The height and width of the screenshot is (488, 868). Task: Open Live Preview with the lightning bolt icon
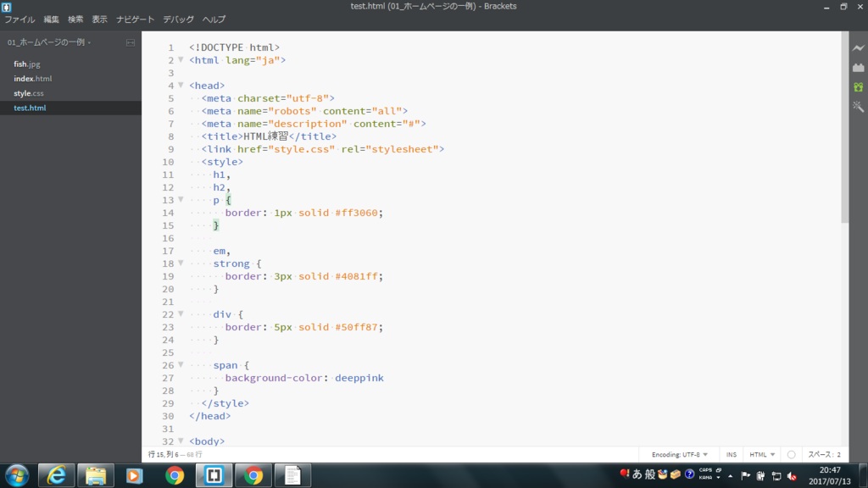coord(858,48)
